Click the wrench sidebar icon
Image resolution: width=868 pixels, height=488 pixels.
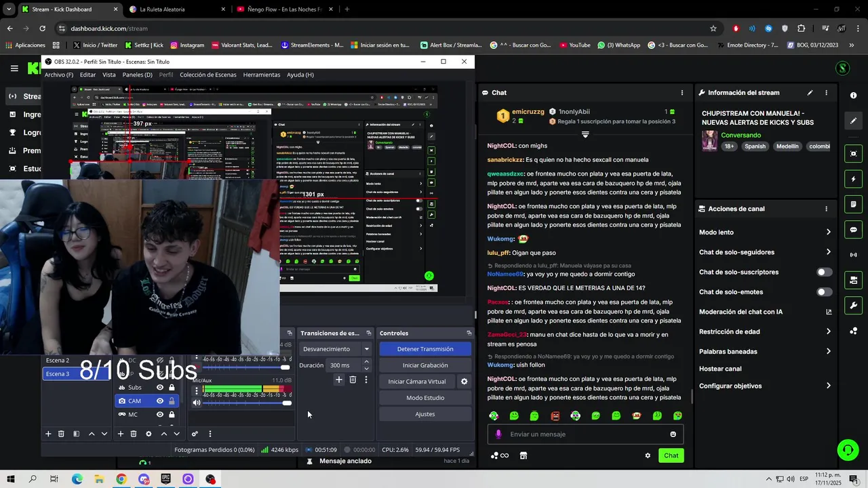854,306
